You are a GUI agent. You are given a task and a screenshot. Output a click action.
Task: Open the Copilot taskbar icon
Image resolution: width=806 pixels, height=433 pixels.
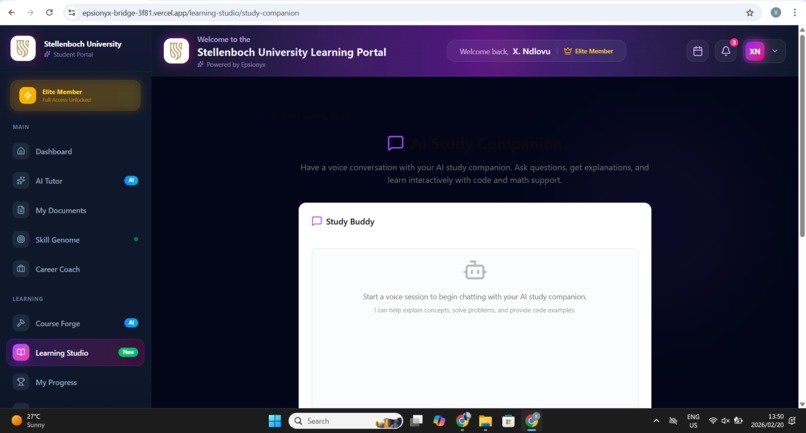tap(439, 421)
